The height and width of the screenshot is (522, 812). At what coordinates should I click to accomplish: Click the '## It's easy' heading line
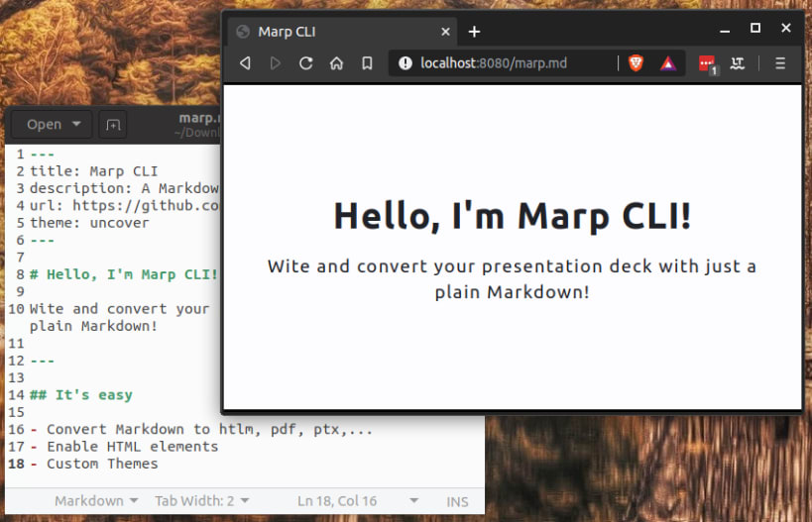(80, 395)
